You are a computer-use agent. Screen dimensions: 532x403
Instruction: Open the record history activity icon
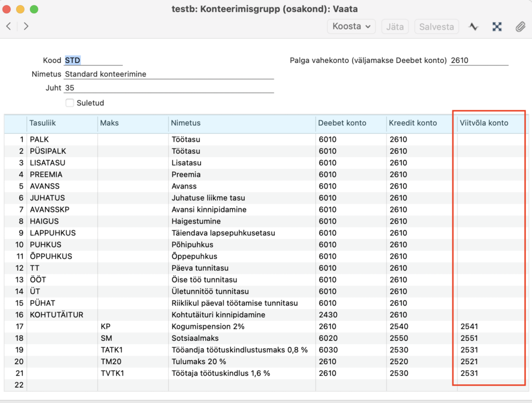coord(473,26)
